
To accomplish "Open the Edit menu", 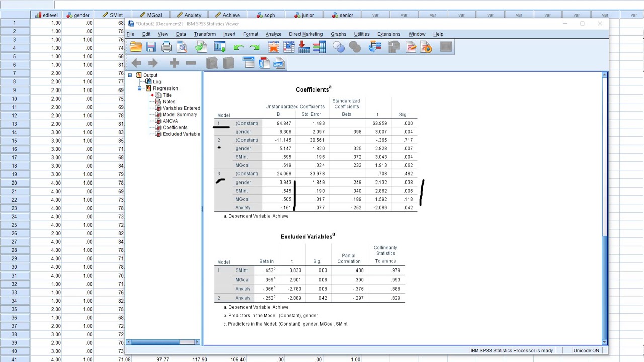I will point(146,34).
